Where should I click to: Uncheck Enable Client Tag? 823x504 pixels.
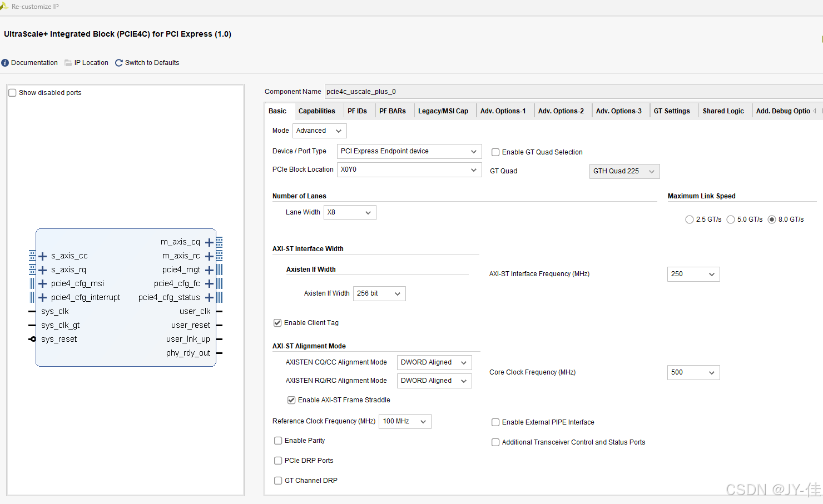tap(277, 323)
